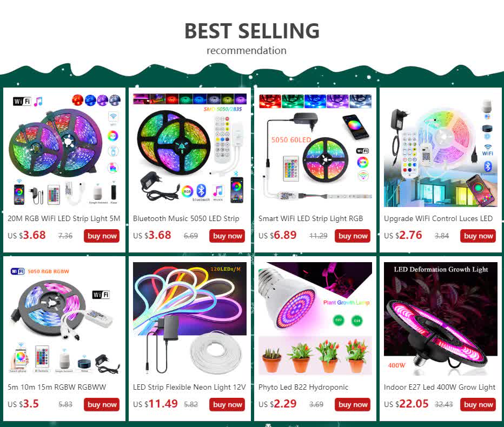Open the Upgrade WiFi Control Luces LED title

click(x=438, y=218)
